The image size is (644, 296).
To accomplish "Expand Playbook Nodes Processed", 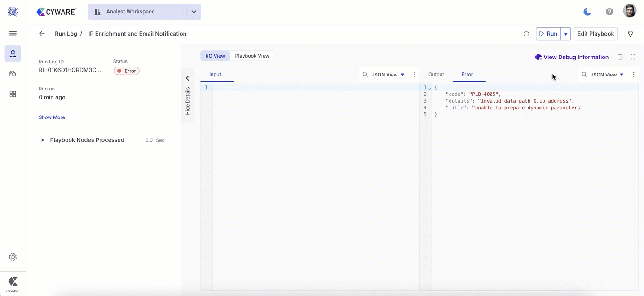I will (x=43, y=140).
